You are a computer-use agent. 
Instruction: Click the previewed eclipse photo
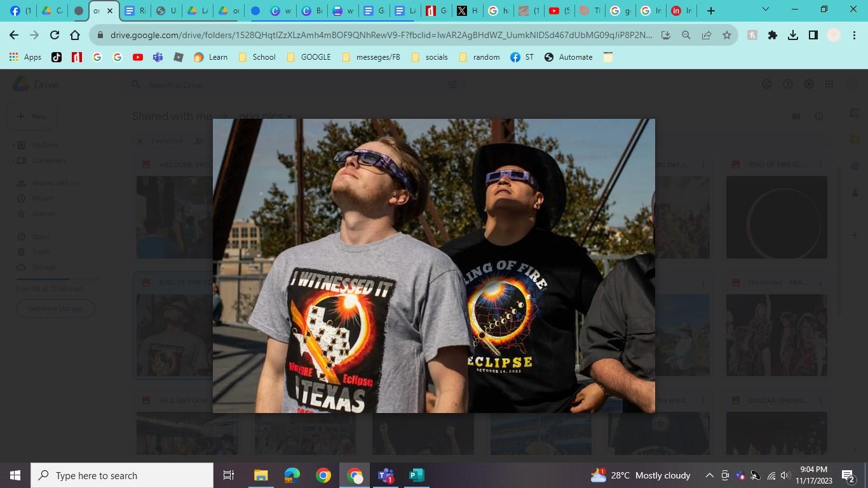tap(434, 266)
